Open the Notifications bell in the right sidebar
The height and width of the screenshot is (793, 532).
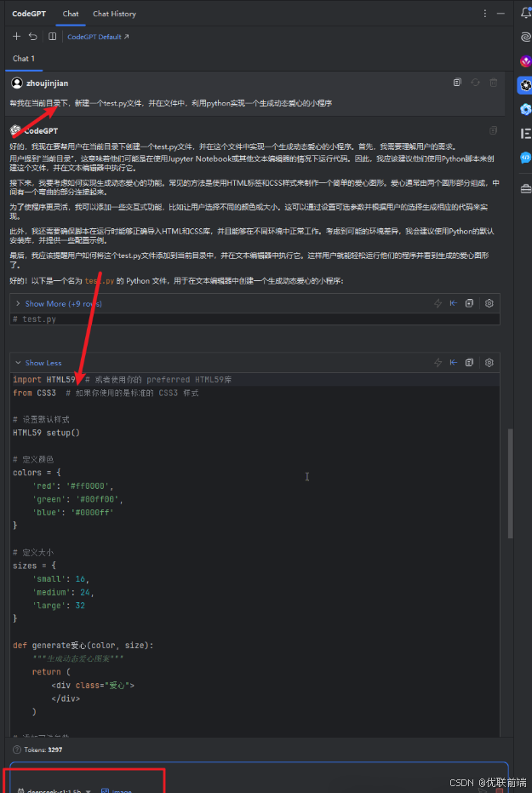525,14
